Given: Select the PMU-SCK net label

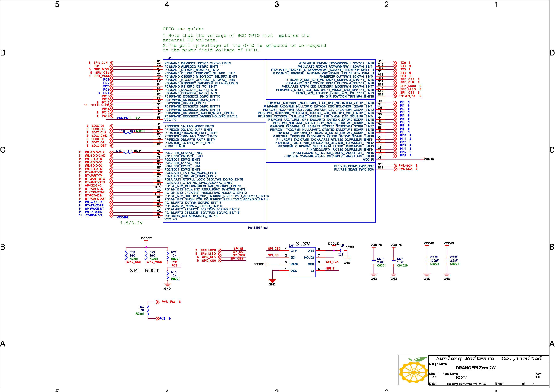Looking at the screenshot, I should (x=405, y=166).
